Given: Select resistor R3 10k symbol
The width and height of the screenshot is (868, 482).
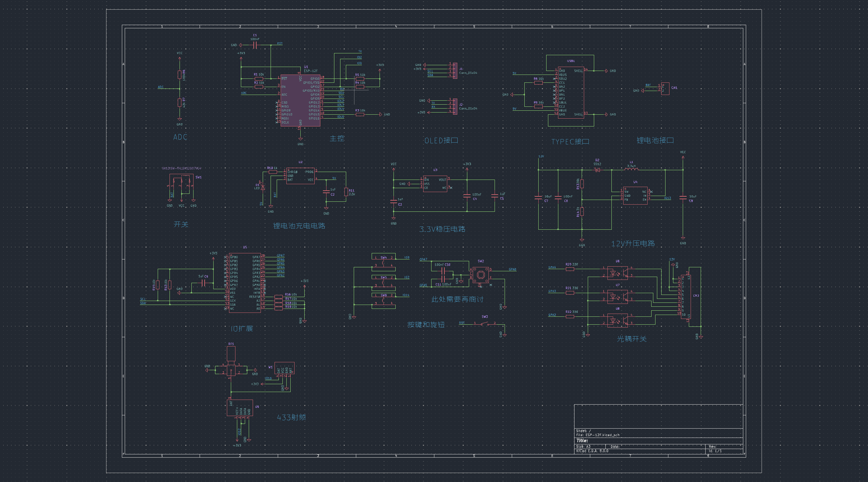Looking at the screenshot, I should (x=360, y=115).
